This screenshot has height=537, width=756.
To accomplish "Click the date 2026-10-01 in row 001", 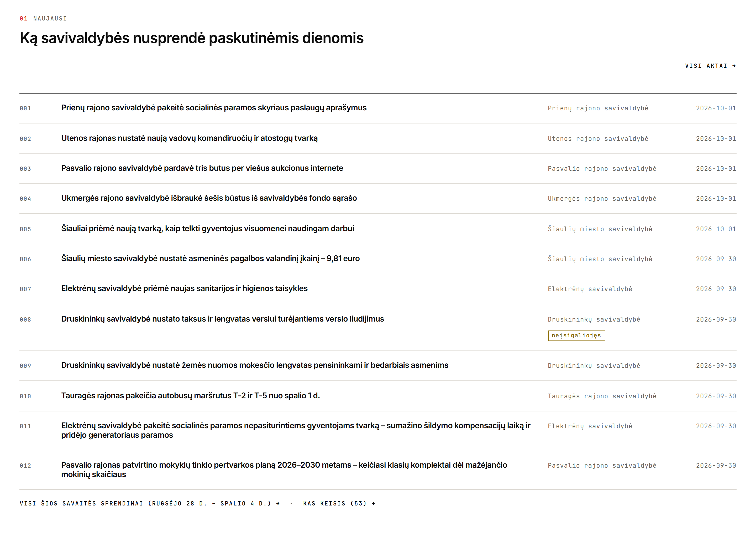I will click(716, 108).
